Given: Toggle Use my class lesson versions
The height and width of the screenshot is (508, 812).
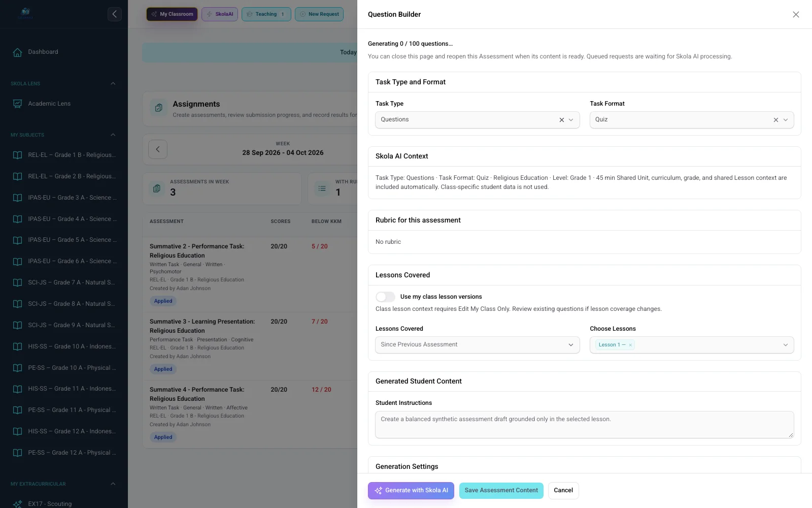Looking at the screenshot, I should point(385,297).
